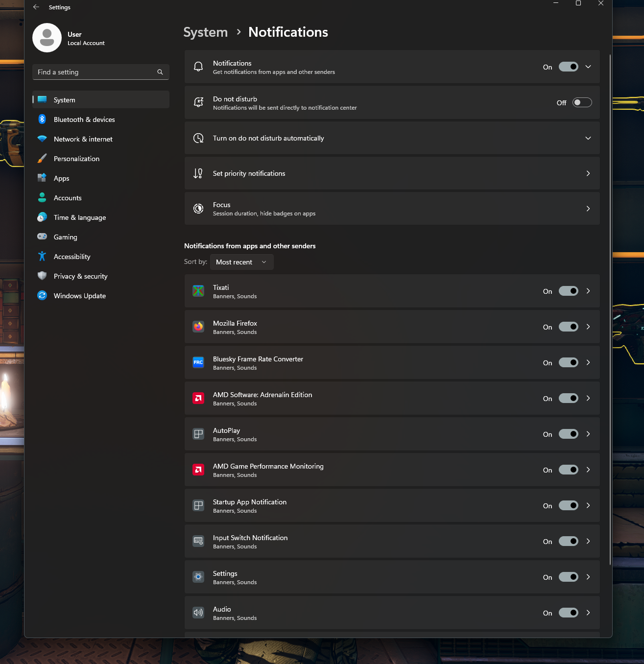This screenshot has height=664, width=644.
Task: Click the Mozilla Firefox icon
Action: tap(198, 327)
